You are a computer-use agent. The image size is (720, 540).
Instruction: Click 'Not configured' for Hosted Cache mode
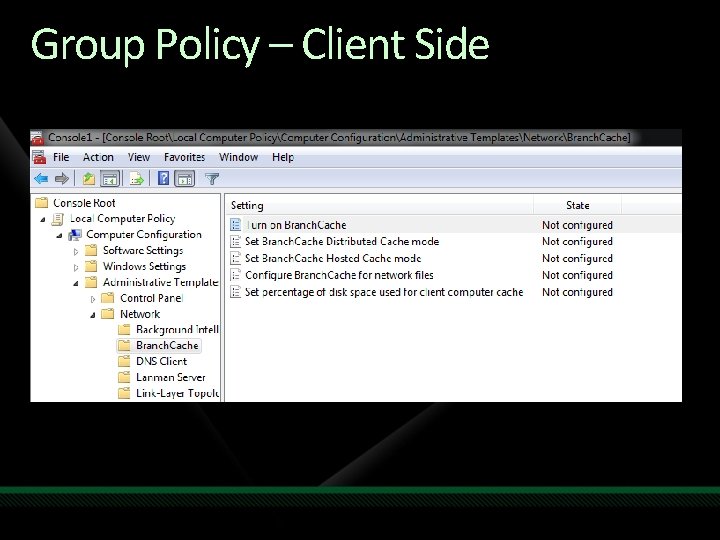(x=577, y=259)
